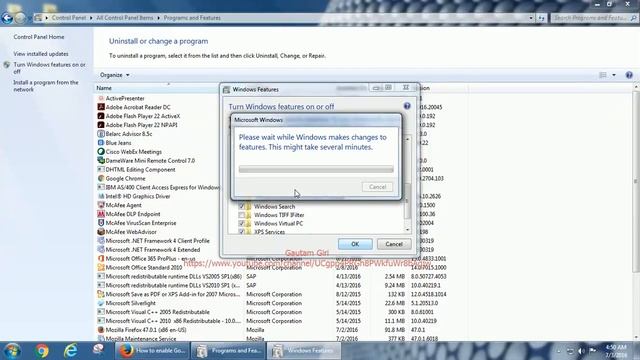Open the view options dropdown arrow

(x=614, y=75)
